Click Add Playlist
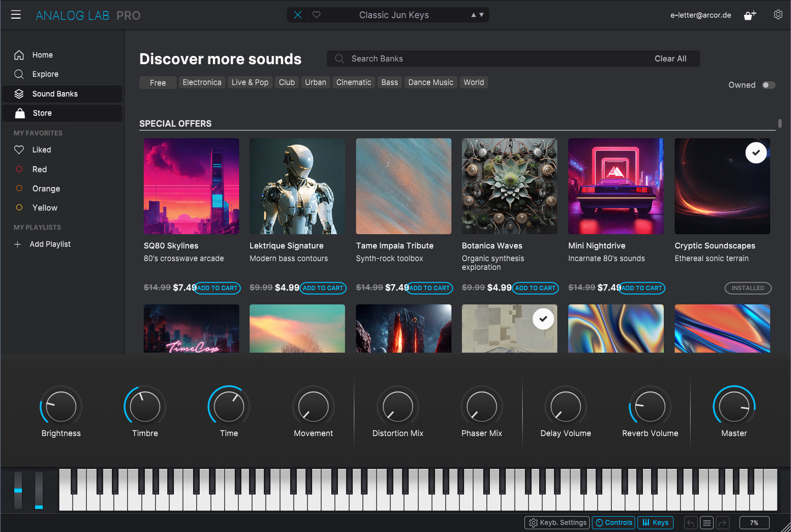Viewport: 791px width, 532px height. [43, 244]
